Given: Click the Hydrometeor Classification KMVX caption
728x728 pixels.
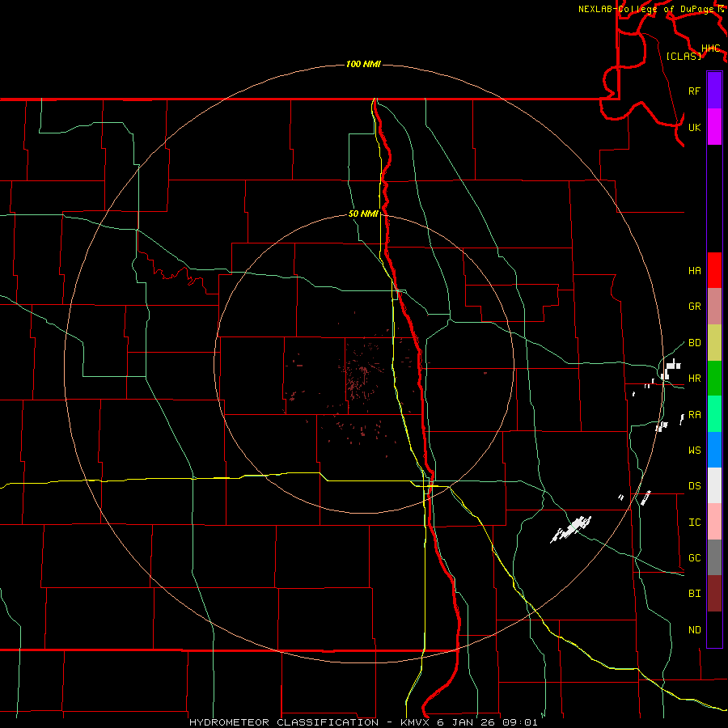Looking at the screenshot, I should (x=363, y=722).
